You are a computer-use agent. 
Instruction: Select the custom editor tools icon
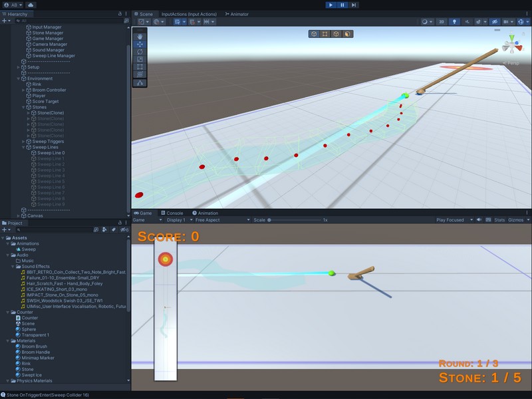click(x=140, y=82)
